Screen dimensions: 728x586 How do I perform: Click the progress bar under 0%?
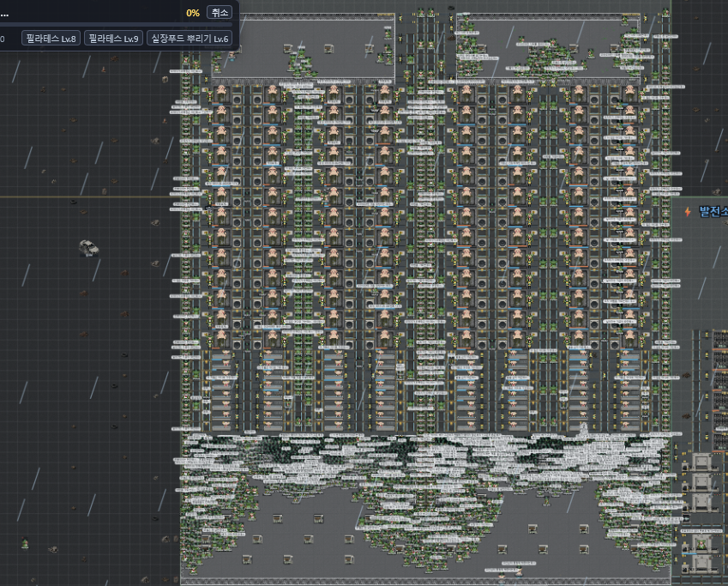(116, 24)
